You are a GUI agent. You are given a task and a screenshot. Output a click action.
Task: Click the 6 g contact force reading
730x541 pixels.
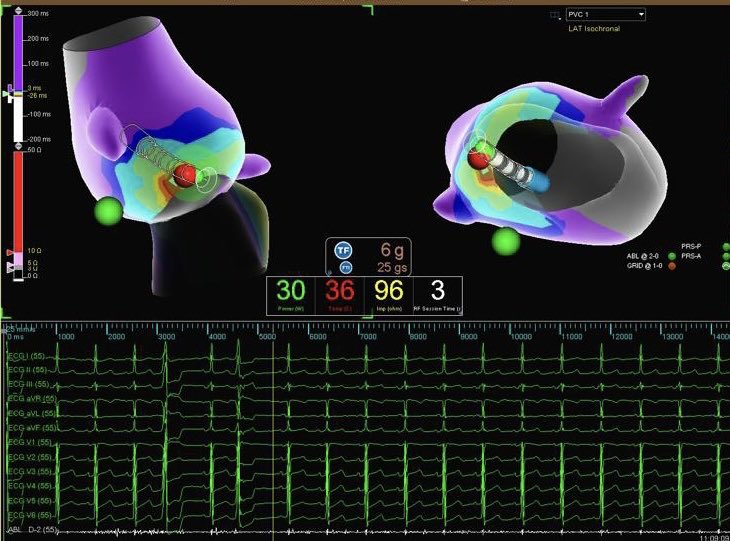[x=392, y=250]
